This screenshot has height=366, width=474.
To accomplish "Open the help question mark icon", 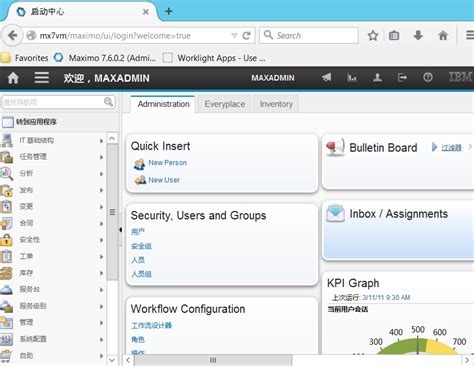I will click(x=428, y=78).
